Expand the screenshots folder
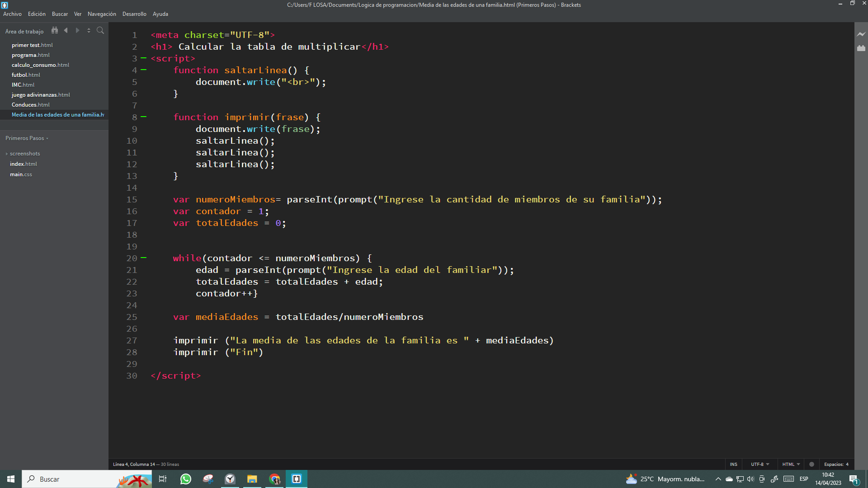This screenshot has width=868, height=488. point(25,154)
